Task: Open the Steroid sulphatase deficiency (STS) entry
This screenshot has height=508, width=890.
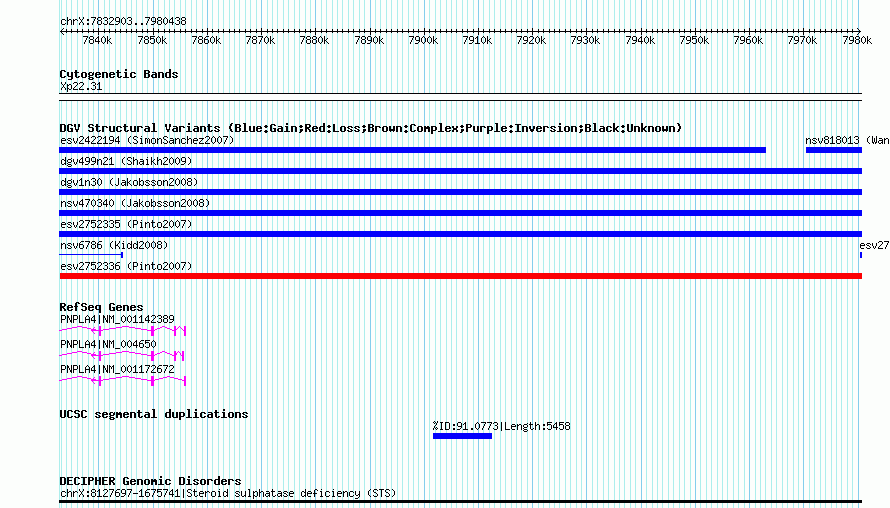Action: tap(228, 493)
